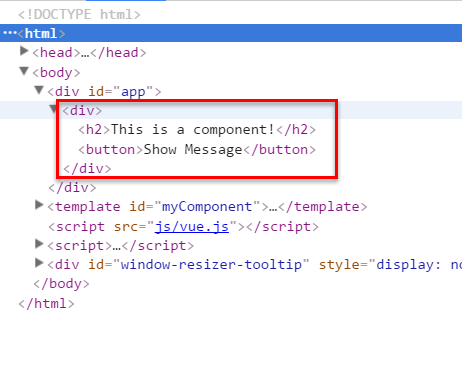Select the template id="myComponent" tag text

pyautogui.click(x=207, y=207)
